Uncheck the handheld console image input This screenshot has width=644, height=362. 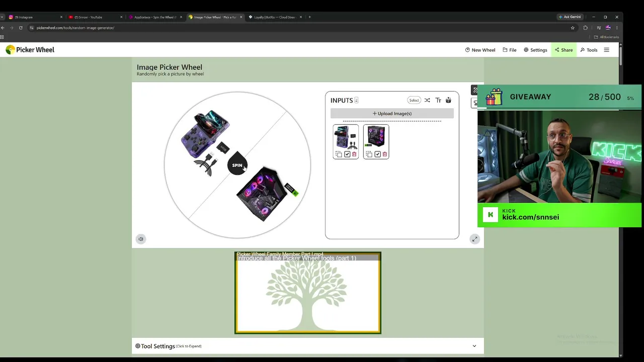click(347, 154)
